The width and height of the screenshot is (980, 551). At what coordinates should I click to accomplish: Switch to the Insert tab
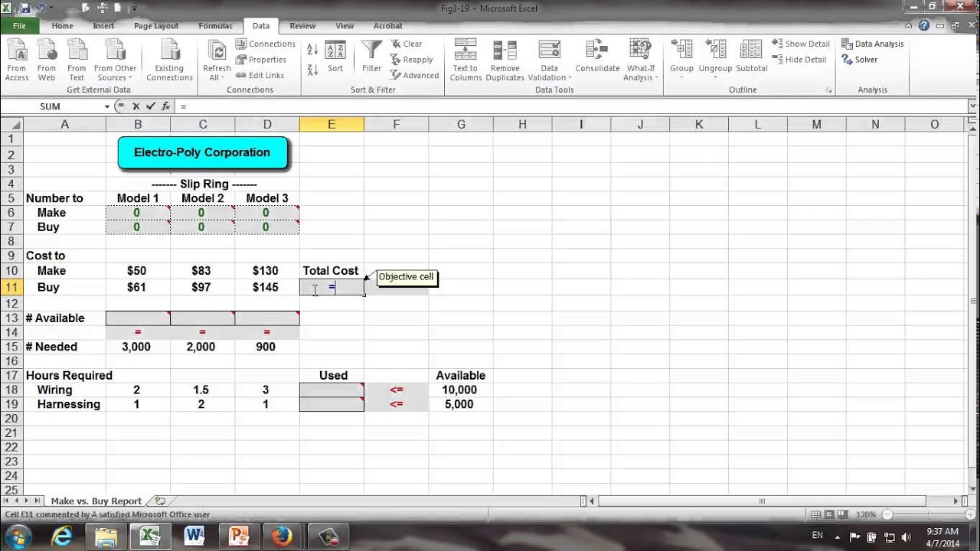103,25
